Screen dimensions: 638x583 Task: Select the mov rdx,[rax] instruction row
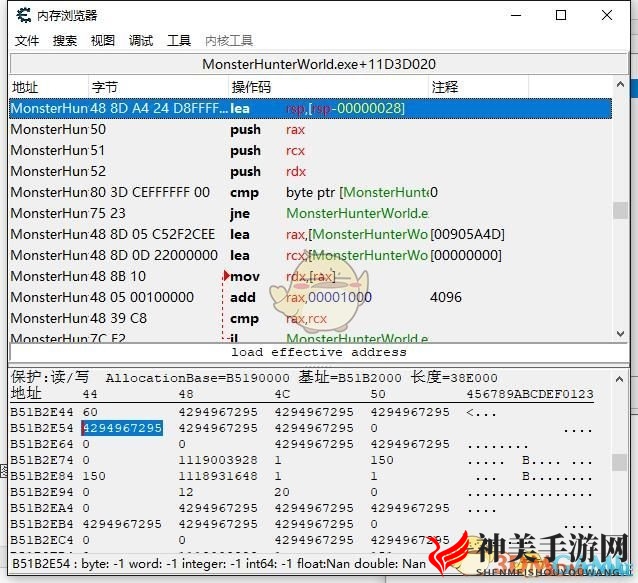pyautogui.click(x=310, y=277)
